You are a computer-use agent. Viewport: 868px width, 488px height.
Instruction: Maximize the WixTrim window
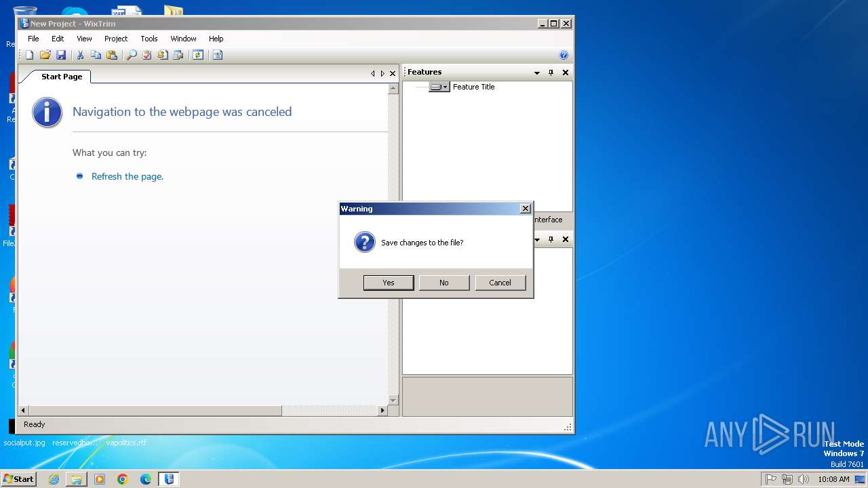tap(554, 23)
